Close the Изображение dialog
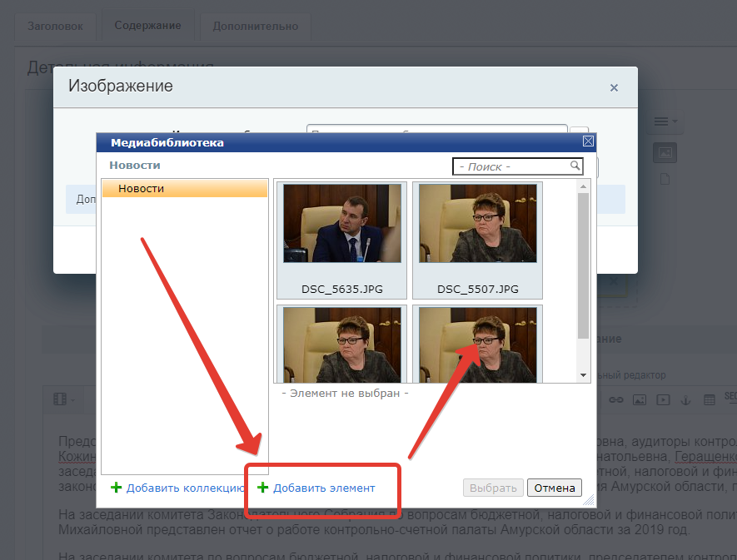 [x=614, y=87]
